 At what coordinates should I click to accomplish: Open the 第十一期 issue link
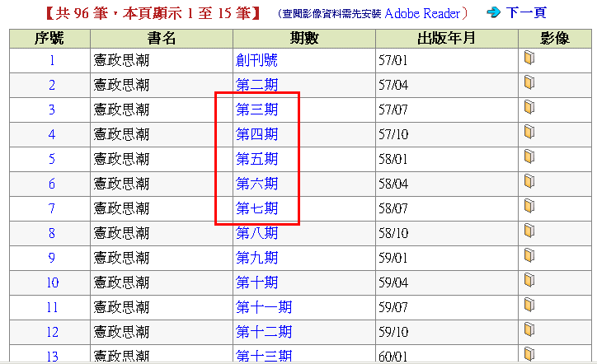point(264,307)
